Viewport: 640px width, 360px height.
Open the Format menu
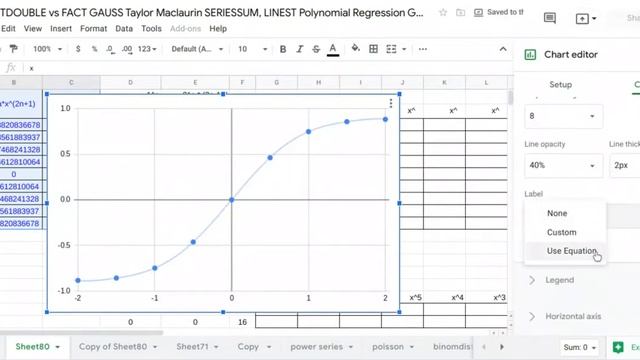tap(93, 29)
